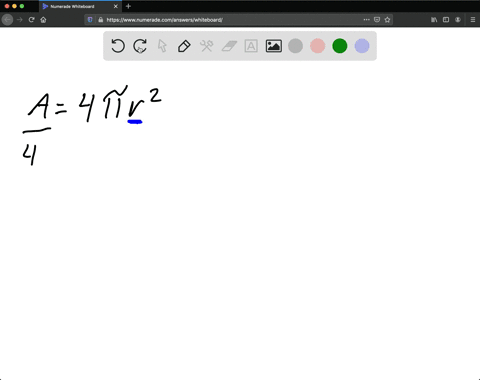Open the Firefox account icon
Viewport: 480px width, 380px height.
pos(458,20)
